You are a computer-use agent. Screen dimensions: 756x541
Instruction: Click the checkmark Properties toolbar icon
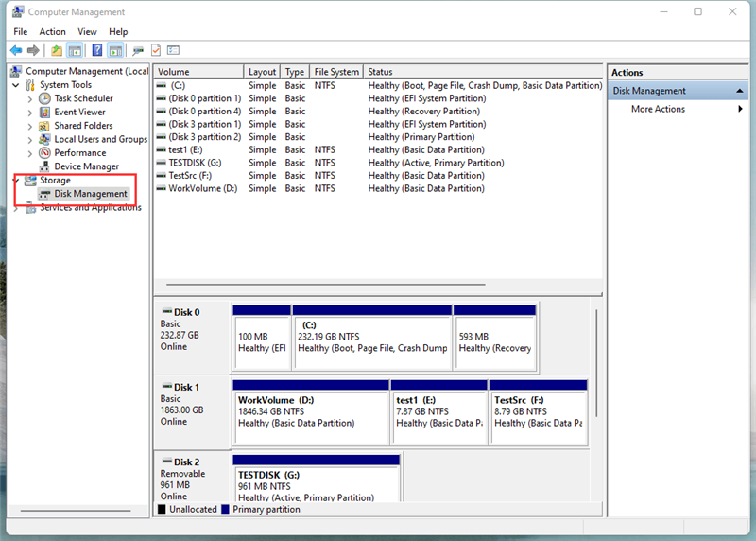pos(156,50)
